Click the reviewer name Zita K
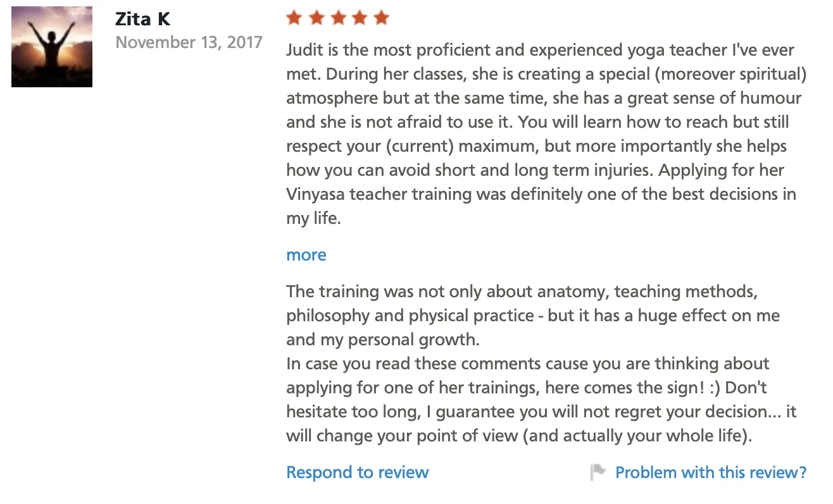The image size is (833, 504). tap(142, 20)
